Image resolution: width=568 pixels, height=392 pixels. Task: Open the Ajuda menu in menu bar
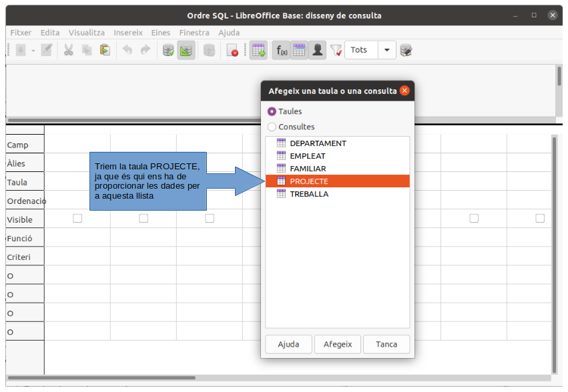click(229, 33)
